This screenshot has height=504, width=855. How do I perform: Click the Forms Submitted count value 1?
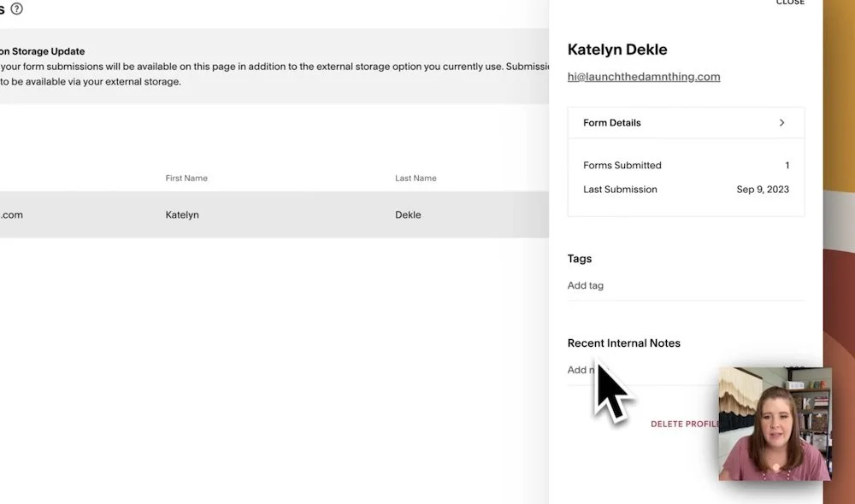coord(787,165)
